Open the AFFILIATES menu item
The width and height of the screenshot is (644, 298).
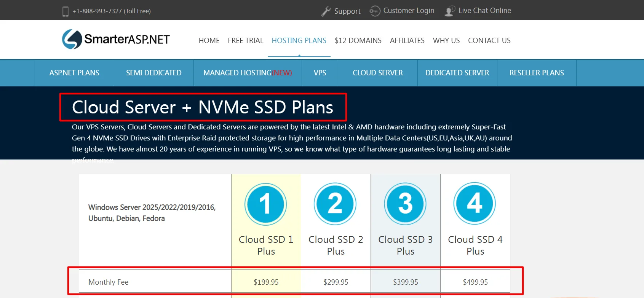coord(407,40)
